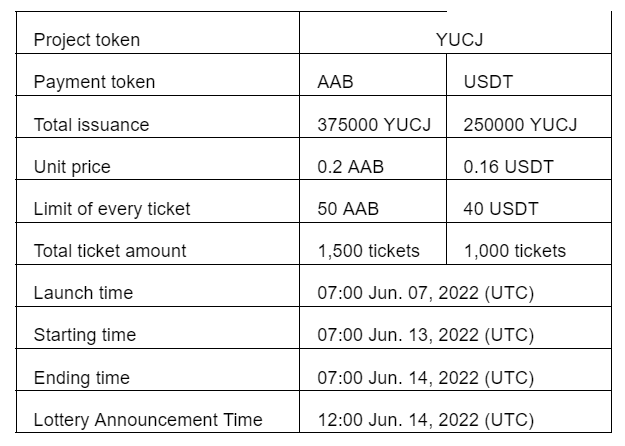Click the Ending time value 07:00 Jun. 14
The image size is (625, 446).
[x=425, y=378]
